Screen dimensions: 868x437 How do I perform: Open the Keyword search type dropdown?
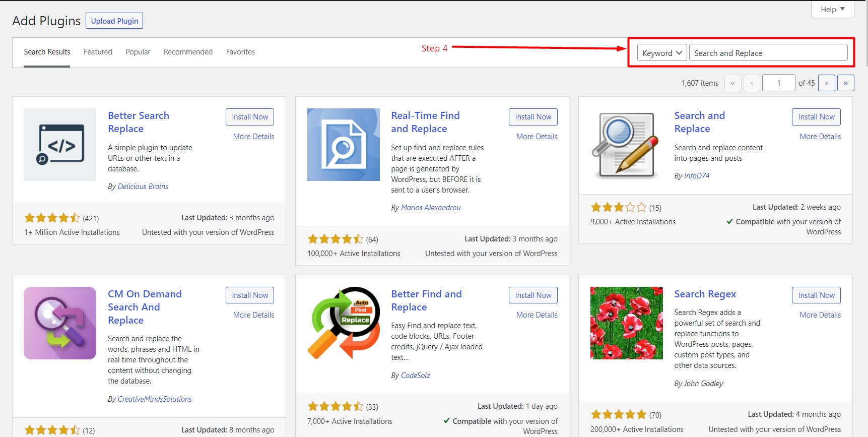(x=662, y=53)
